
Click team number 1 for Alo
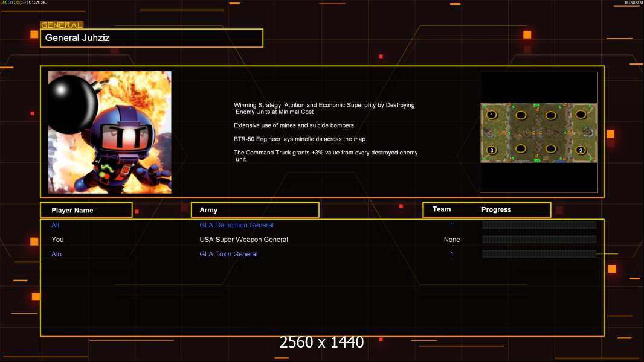(452, 254)
